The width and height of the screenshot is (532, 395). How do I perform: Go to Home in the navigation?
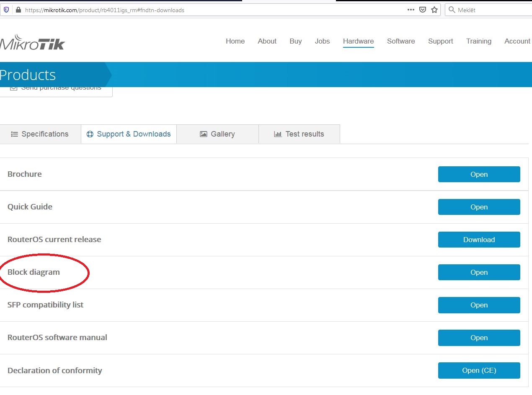235,41
